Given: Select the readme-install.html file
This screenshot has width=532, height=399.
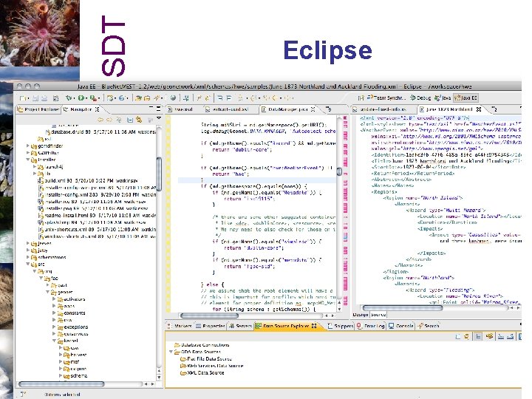Looking at the screenshot, I should point(97,215).
